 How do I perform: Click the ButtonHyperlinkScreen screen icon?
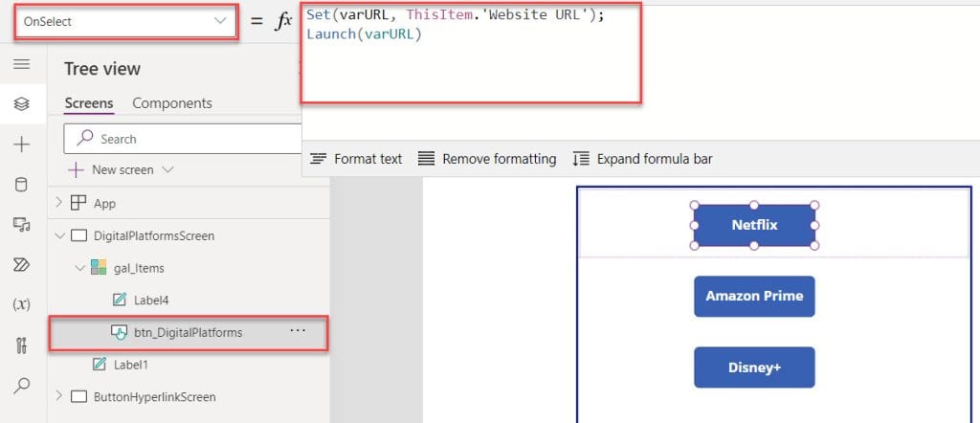(x=78, y=397)
